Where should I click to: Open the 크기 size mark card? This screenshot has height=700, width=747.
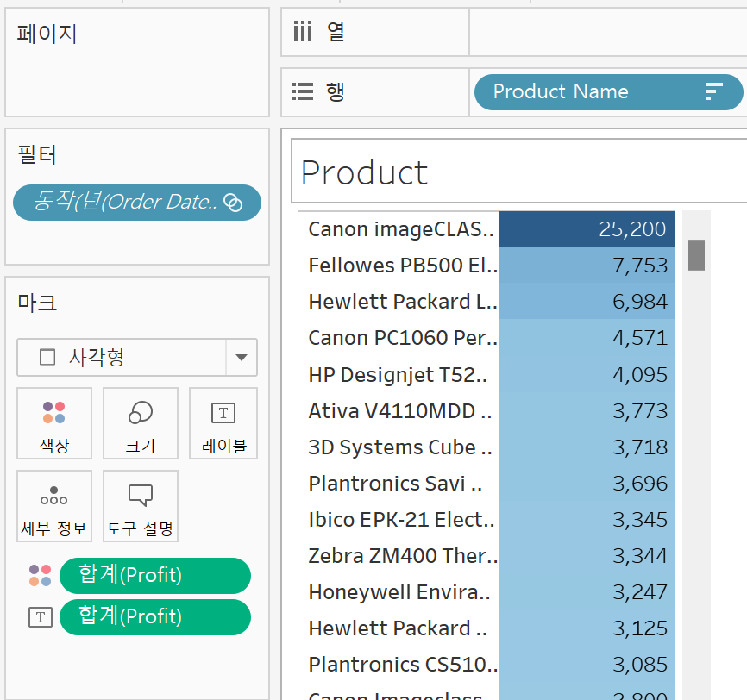click(141, 423)
